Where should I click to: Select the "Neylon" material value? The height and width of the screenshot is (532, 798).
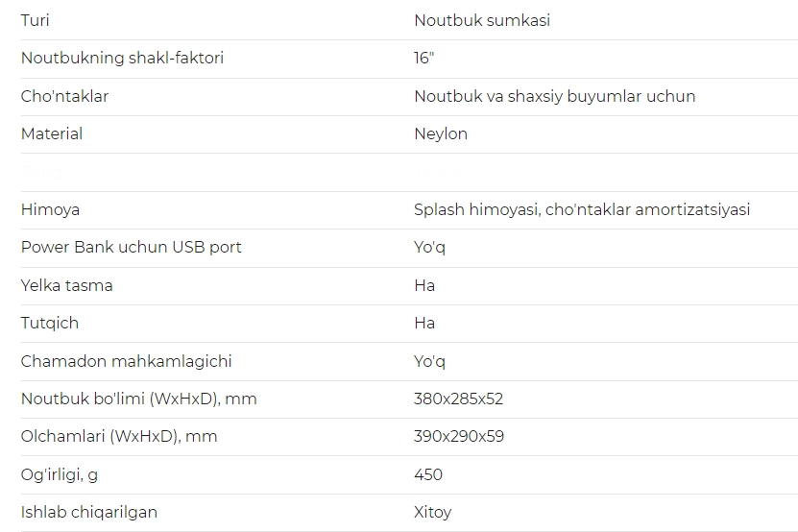(x=440, y=133)
